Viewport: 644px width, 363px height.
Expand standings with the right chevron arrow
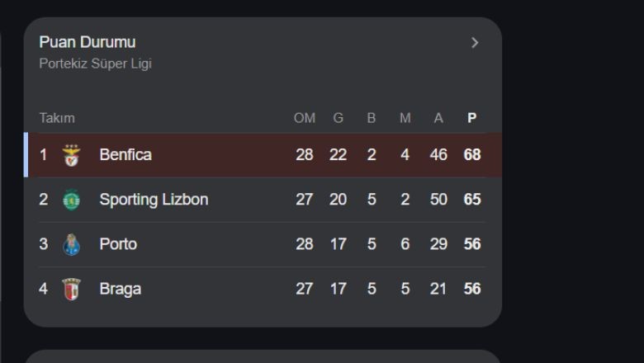(475, 43)
